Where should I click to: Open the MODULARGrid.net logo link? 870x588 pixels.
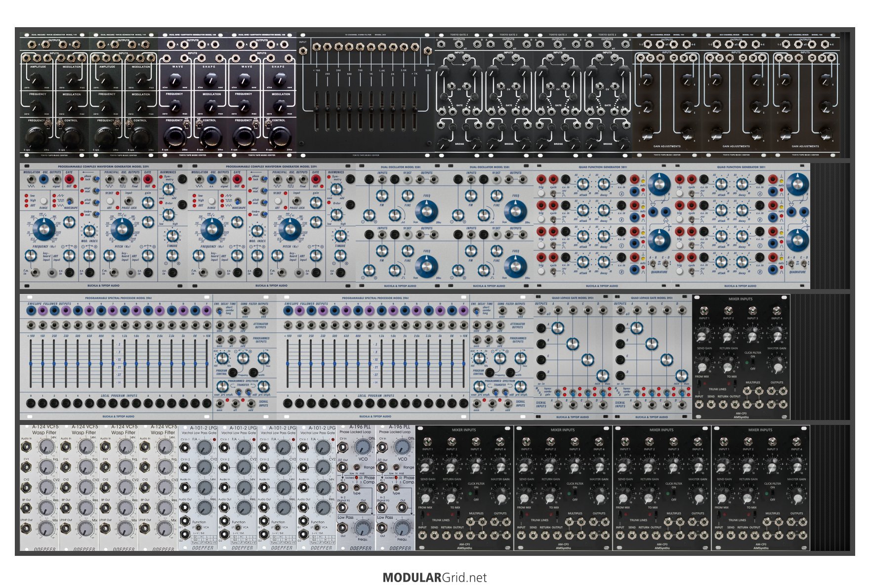(435, 578)
